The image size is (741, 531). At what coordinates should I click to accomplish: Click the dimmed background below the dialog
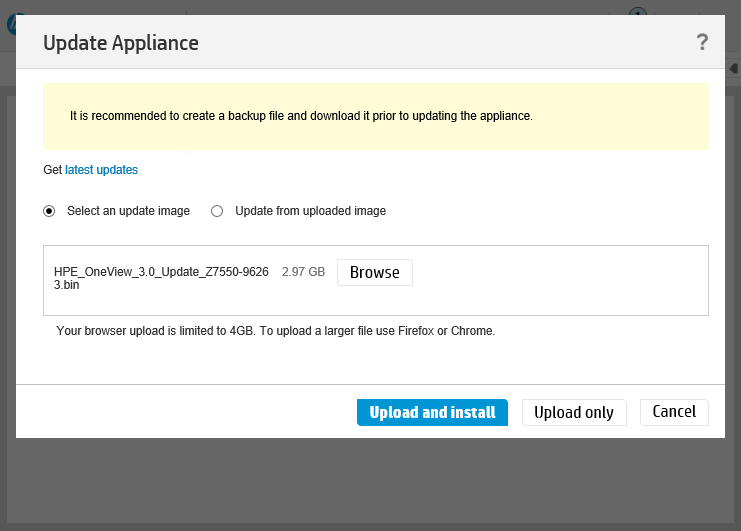click(x=370, y=480)
